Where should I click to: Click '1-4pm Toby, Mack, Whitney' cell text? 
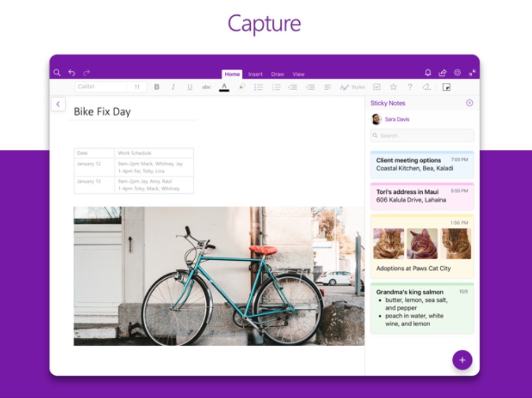coord(149,188)
